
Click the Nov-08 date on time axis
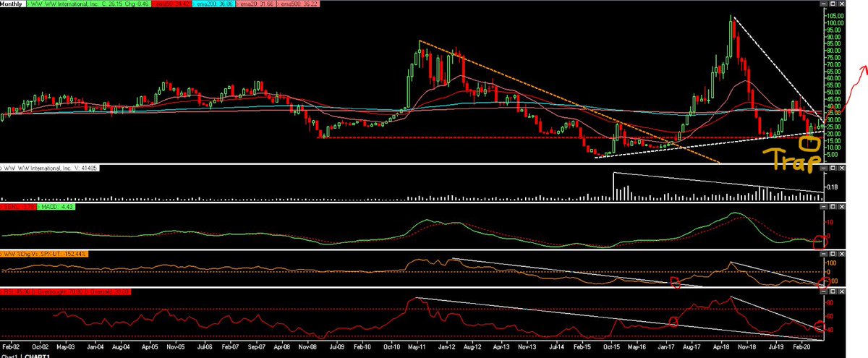309,348
